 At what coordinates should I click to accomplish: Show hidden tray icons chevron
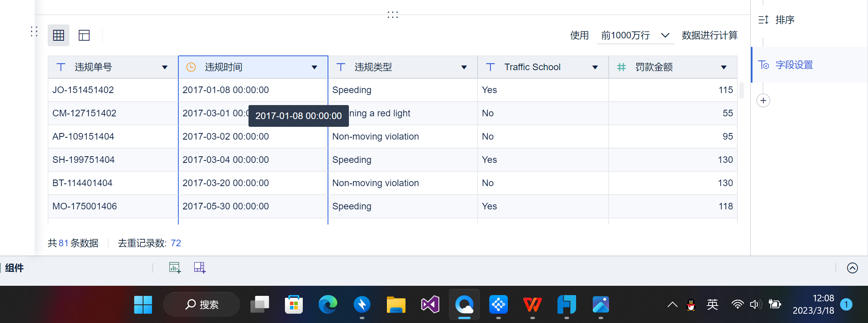click(673, 305)
